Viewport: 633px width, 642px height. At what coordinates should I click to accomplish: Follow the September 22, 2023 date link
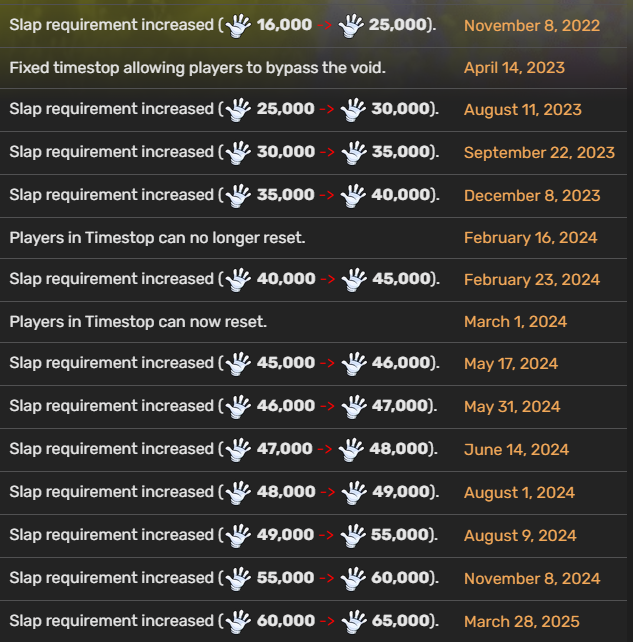(x=539, y=153)
